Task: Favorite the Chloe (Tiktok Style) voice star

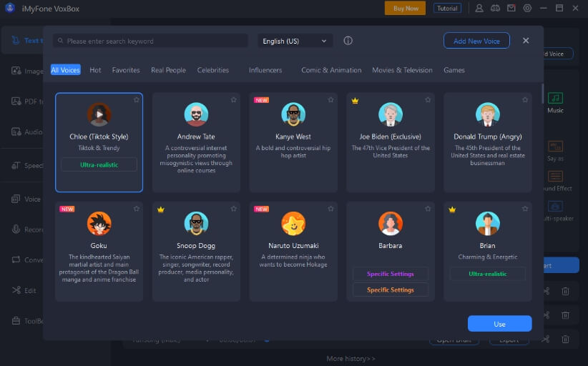Action: pyautogui.click(x=137, y=99)
